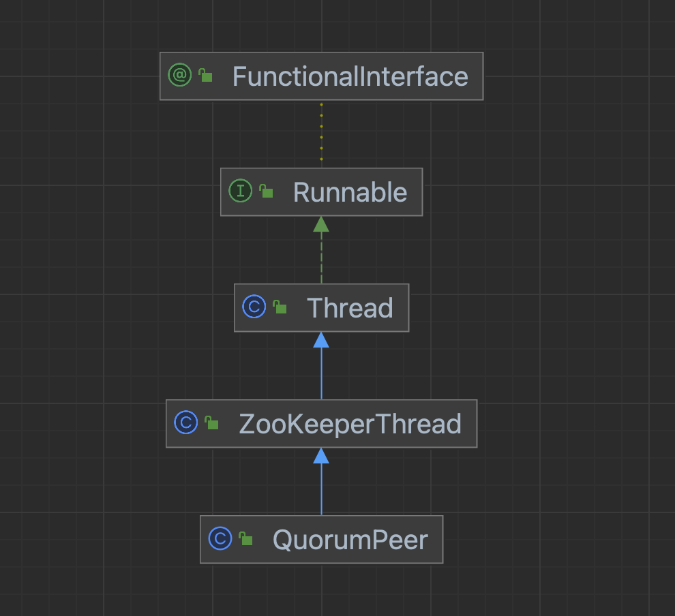Select the QuorumPeer class name
675x616 pixels.
click(350, 540)
